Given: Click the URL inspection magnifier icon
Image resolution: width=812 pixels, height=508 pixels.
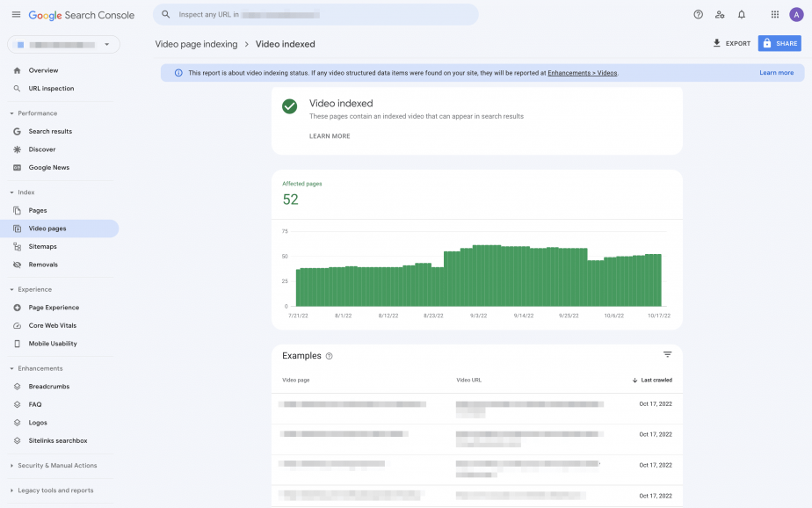Looking at the screenshot, I should click(17, 89).
